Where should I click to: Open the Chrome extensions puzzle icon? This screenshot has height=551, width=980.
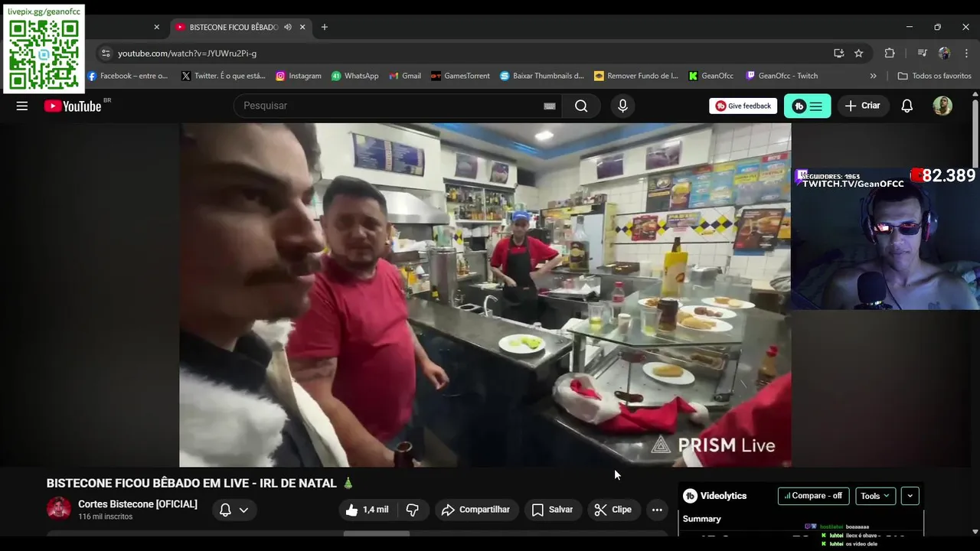(890, 54)
